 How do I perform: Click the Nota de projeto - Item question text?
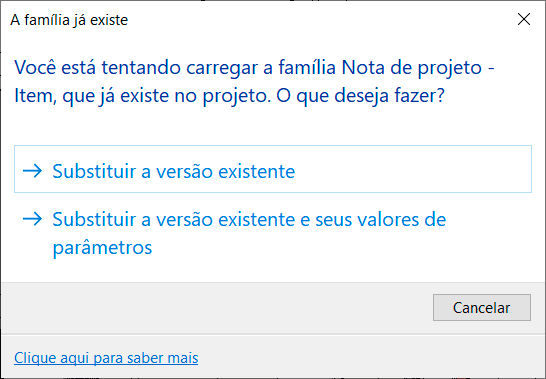pos(254,81)
